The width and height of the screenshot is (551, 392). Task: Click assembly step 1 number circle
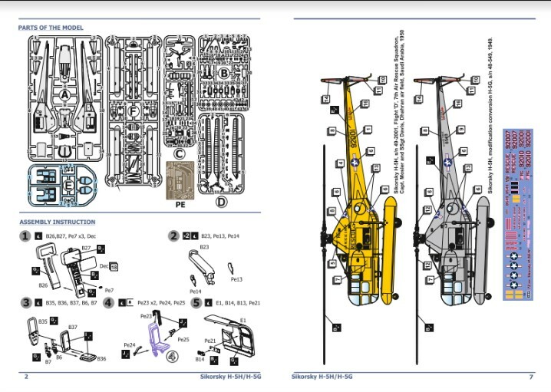[25, 236]
